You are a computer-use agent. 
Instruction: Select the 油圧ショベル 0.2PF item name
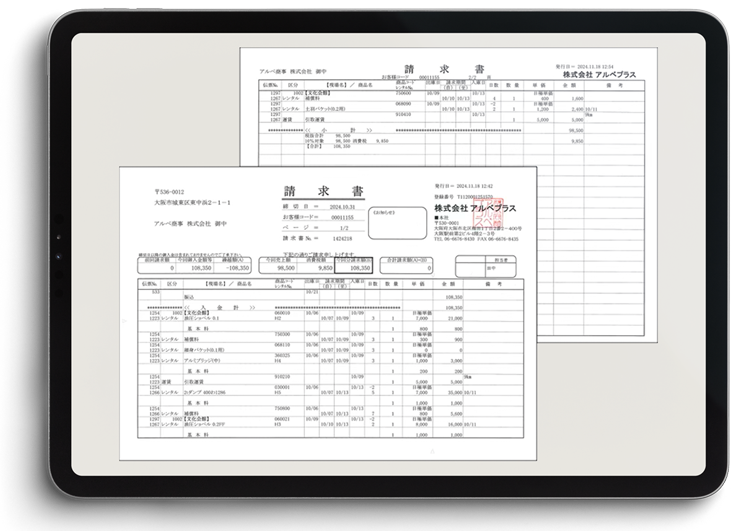205,425
